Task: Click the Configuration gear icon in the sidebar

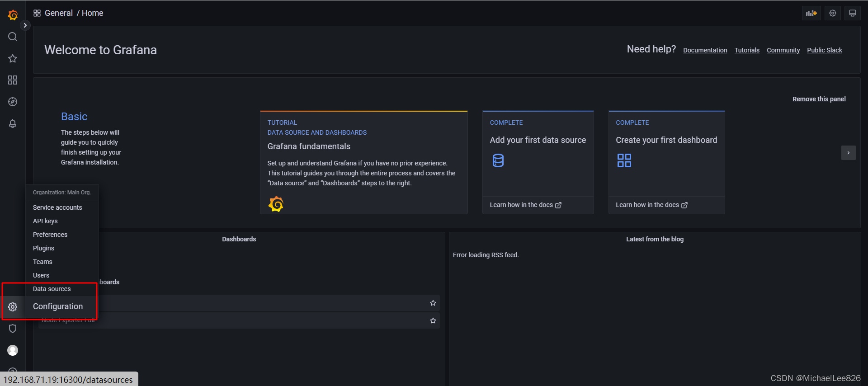Action: (13, 307)
